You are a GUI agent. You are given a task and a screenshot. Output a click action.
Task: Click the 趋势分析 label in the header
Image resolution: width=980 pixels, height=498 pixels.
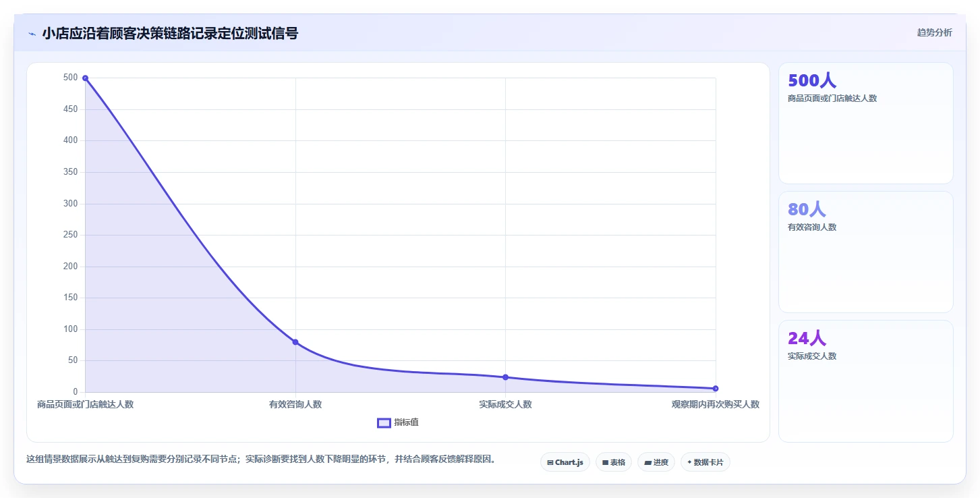[934, 32]
